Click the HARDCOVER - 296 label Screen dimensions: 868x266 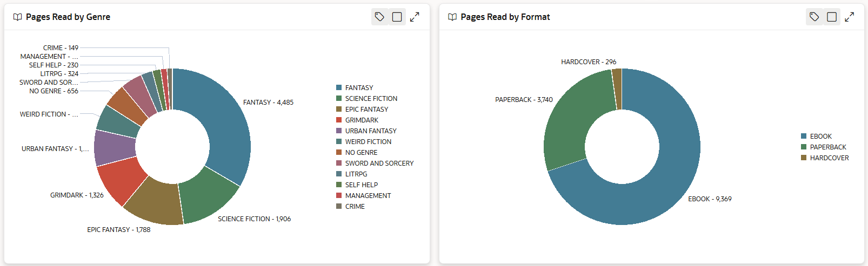pos(589,62)
